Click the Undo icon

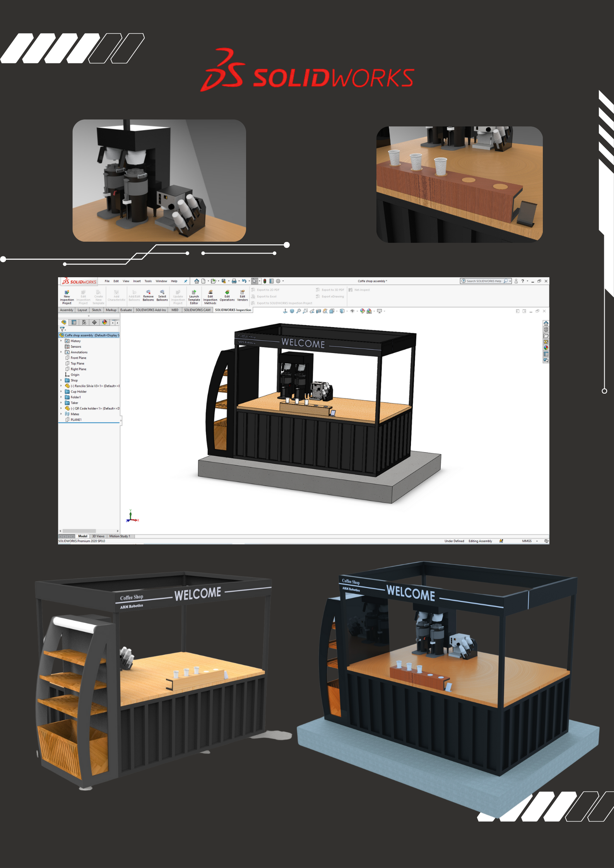click(x=244, y=281)
